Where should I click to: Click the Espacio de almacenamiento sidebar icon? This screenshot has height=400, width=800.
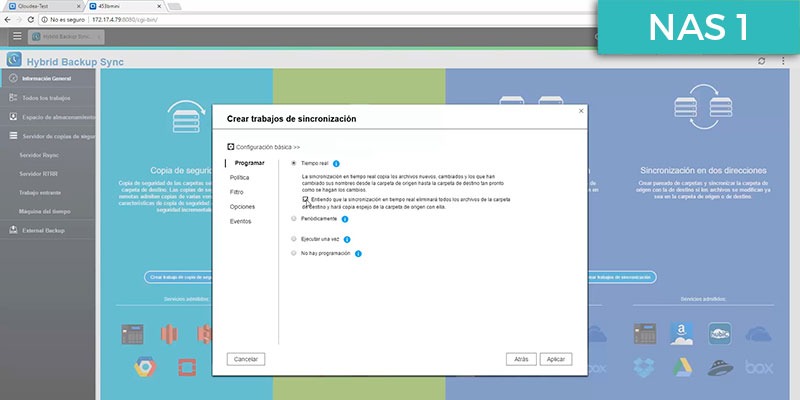(x=14, y=117)
